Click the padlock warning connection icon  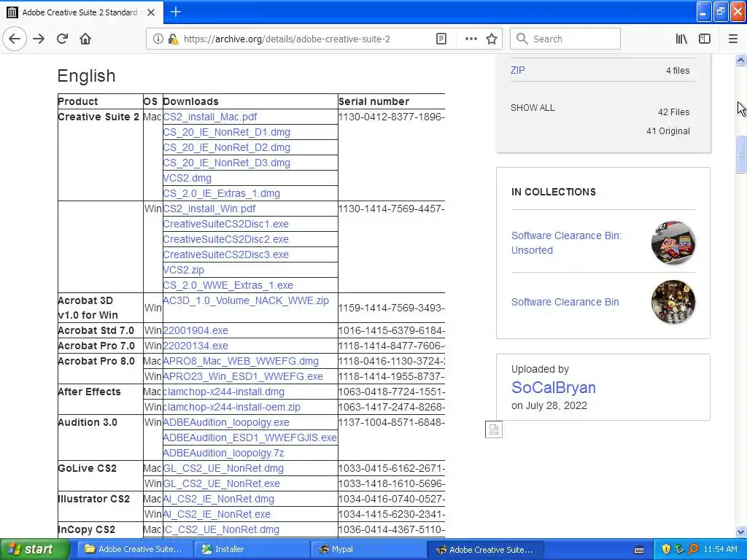click(174, 39)
